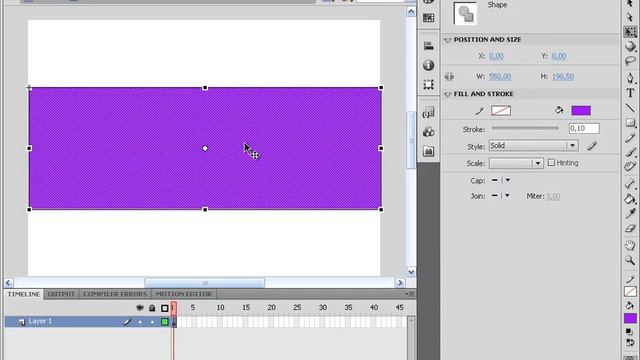The height and width of the screenshot is (360, 640).
Task: Select the Free Transform tool
Action: coord(630,32)
